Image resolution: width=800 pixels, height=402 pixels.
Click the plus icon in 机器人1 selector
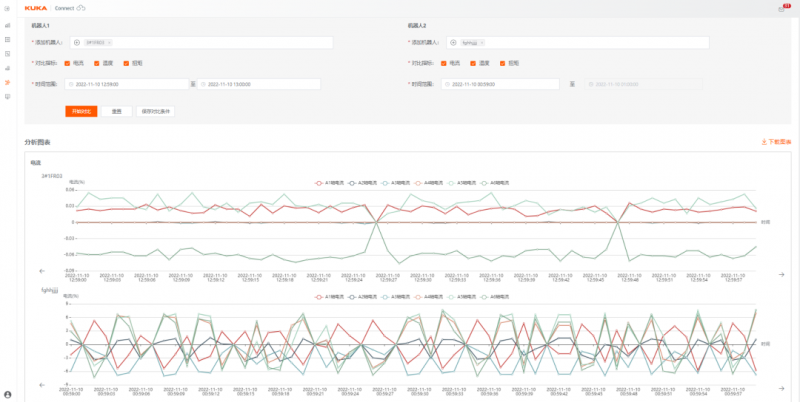point(77,43)
